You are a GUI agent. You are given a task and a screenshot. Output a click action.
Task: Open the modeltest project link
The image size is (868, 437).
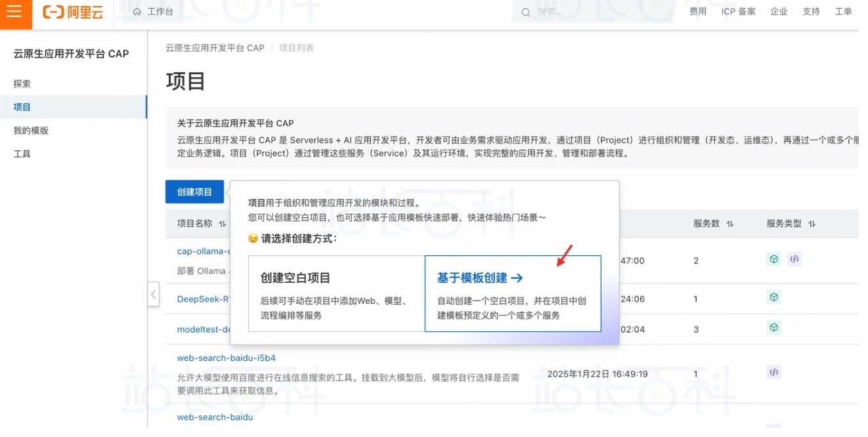pyautogui.click(x=204, y=329)
